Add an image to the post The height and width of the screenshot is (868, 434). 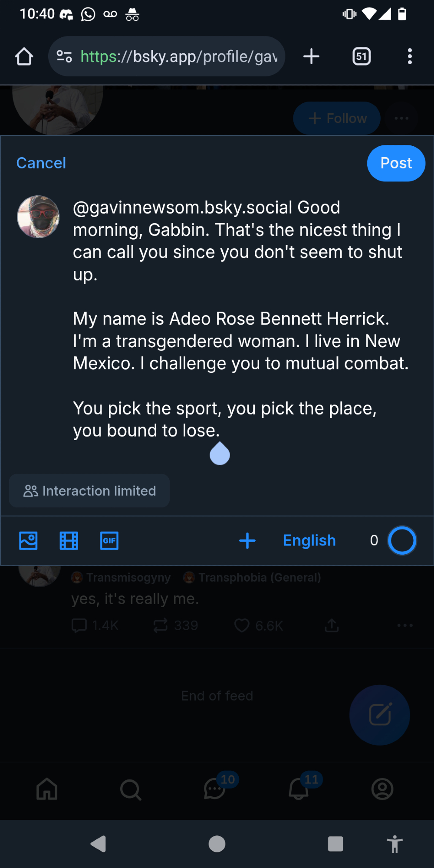(28, 541)
